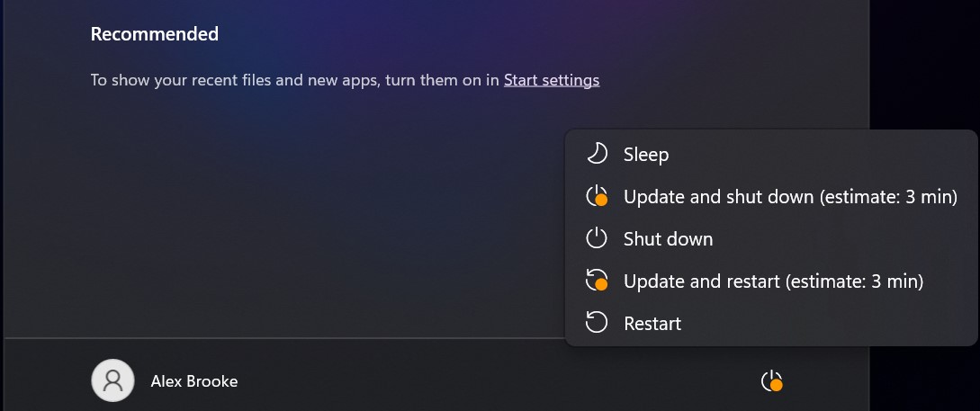Click the Update and shut down icon
Viewport: 980px width, 411px height.
point(597,196)
